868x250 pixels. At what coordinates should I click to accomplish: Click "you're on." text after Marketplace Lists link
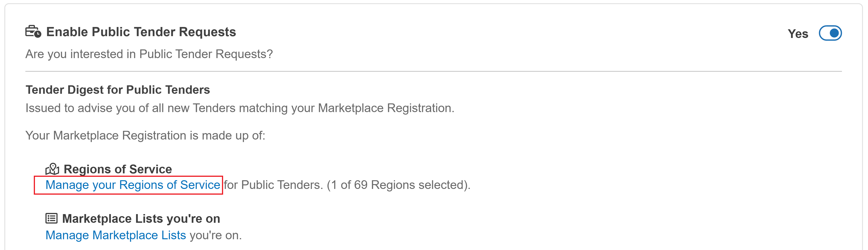pos(216,235)
